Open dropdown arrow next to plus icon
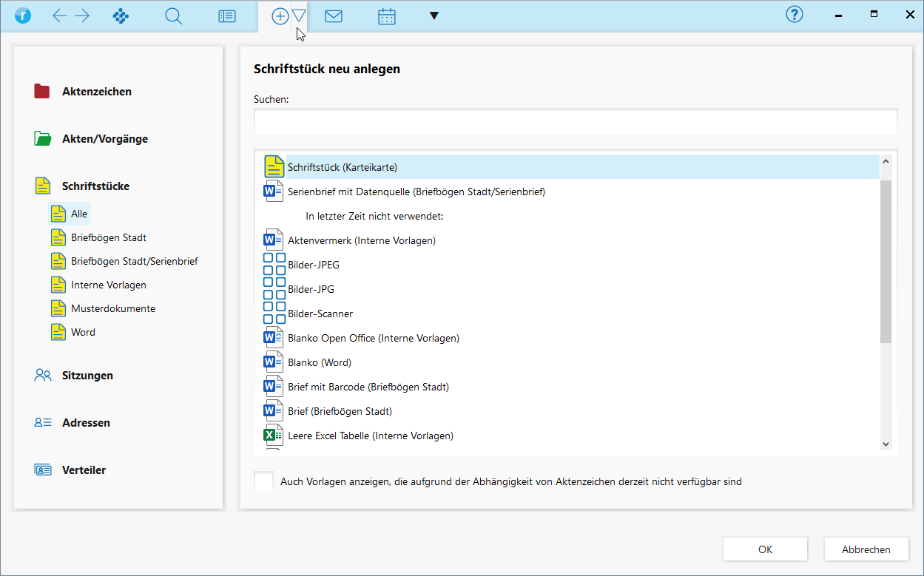This screenshot has width=924, height=576. [x=299, y=16]
